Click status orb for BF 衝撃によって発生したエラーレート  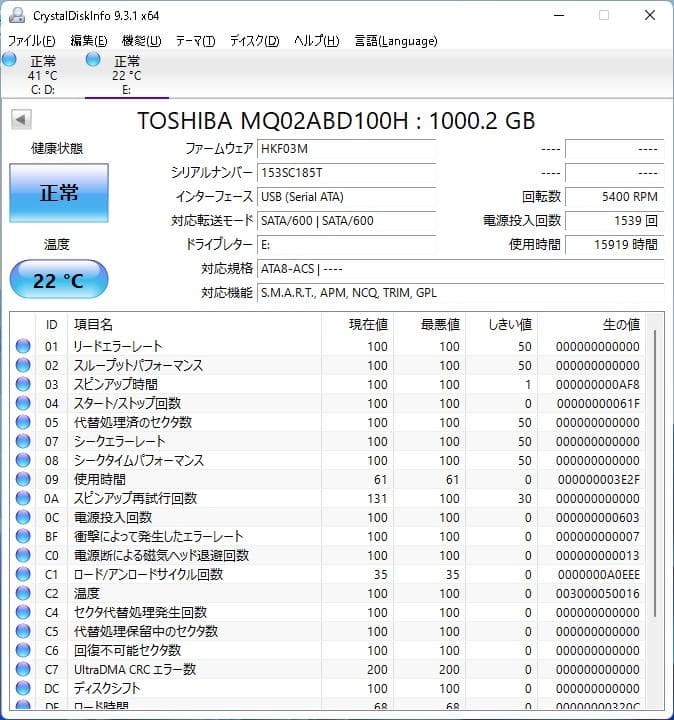point(23,536)
